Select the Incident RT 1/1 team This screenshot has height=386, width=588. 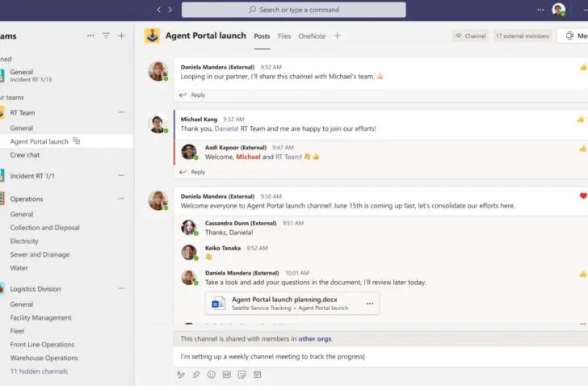pos(32,176)
